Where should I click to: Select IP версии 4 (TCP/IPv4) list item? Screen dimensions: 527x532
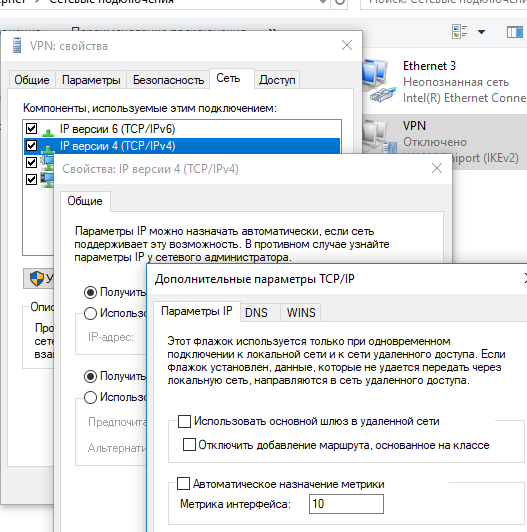click(x=183, y=146)
